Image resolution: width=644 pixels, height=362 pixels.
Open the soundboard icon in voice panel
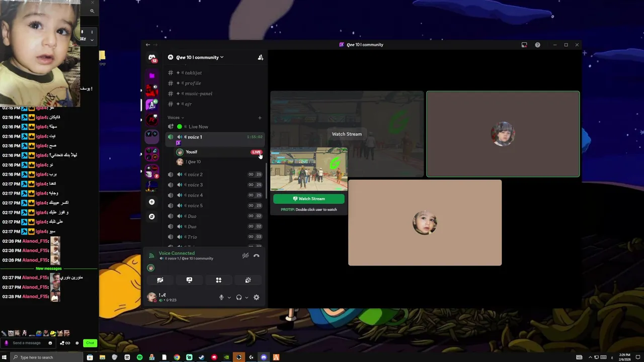click(248, 280)
